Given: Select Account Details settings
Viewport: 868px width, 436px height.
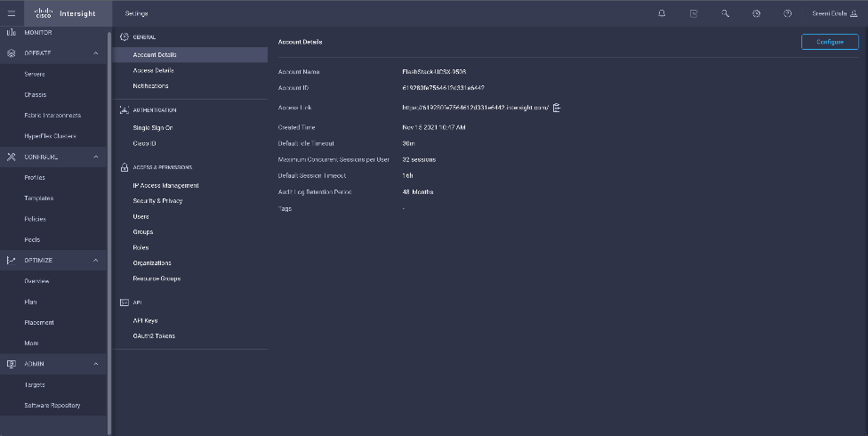Looking at the screenshot, I should (x=190, y=55).
